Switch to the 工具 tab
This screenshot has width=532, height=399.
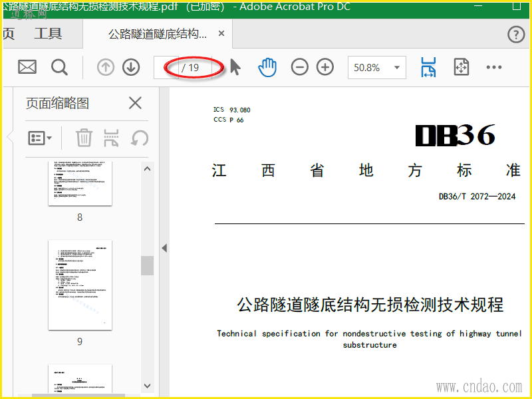pyautogui.click(x=48, y=33)
